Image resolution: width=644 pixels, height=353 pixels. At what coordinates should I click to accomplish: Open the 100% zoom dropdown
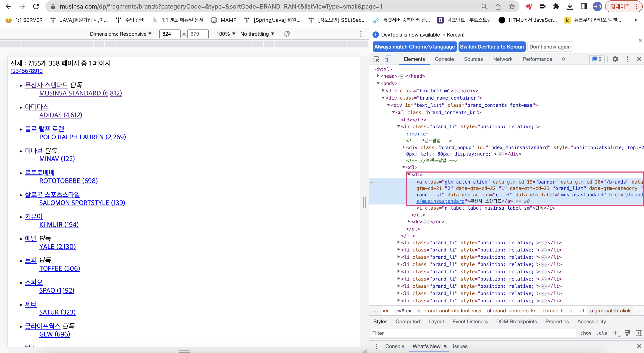click(226, 34)
